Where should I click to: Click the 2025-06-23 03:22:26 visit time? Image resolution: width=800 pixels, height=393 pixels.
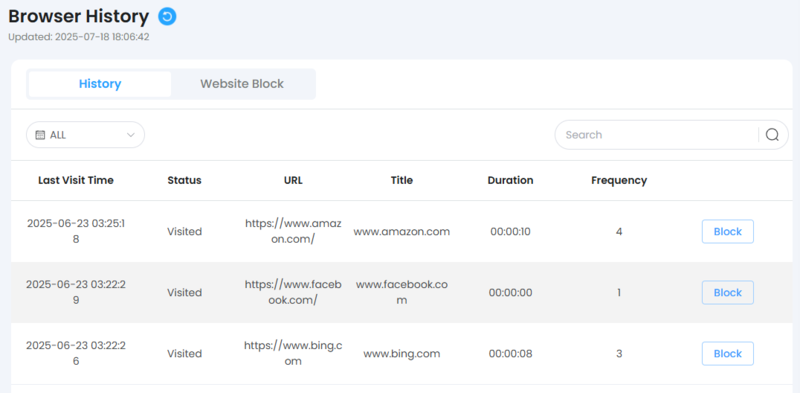[x=76, y=353]
